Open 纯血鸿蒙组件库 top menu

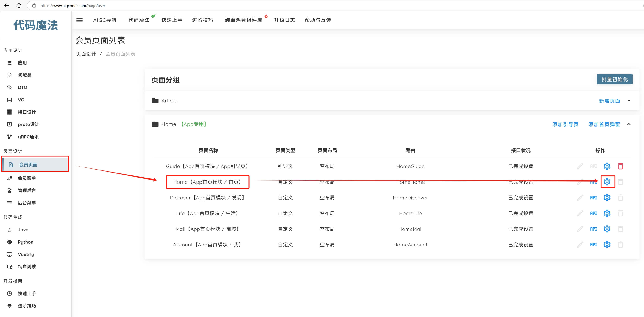point(243,20)
